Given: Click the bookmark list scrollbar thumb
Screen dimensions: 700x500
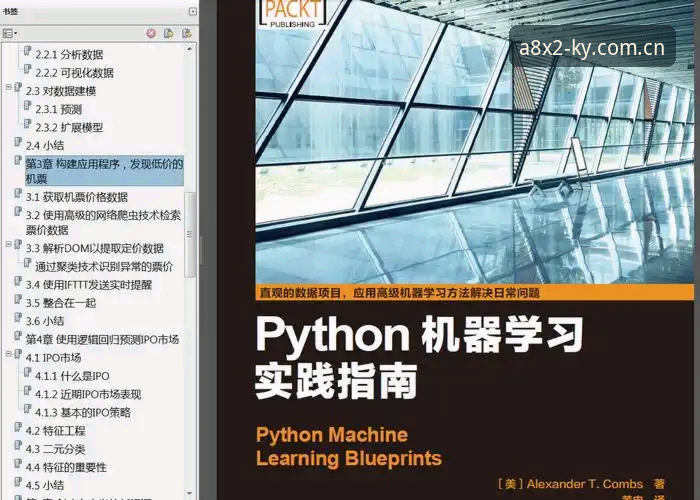Looking at the screenshot, I should pos(190,234).
